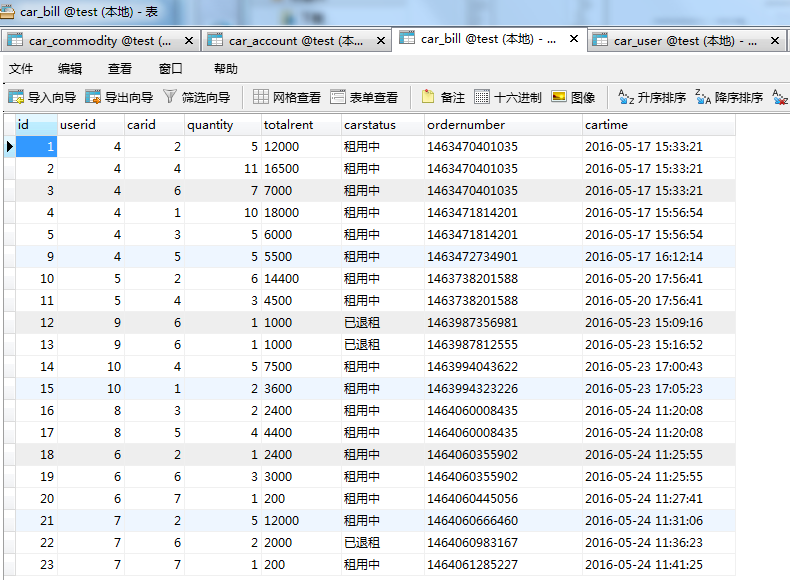Select totalrent cell 7500

301,366
